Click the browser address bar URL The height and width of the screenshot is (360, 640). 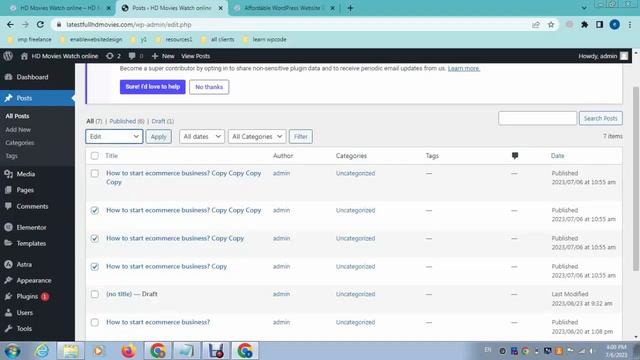(129, 24)
